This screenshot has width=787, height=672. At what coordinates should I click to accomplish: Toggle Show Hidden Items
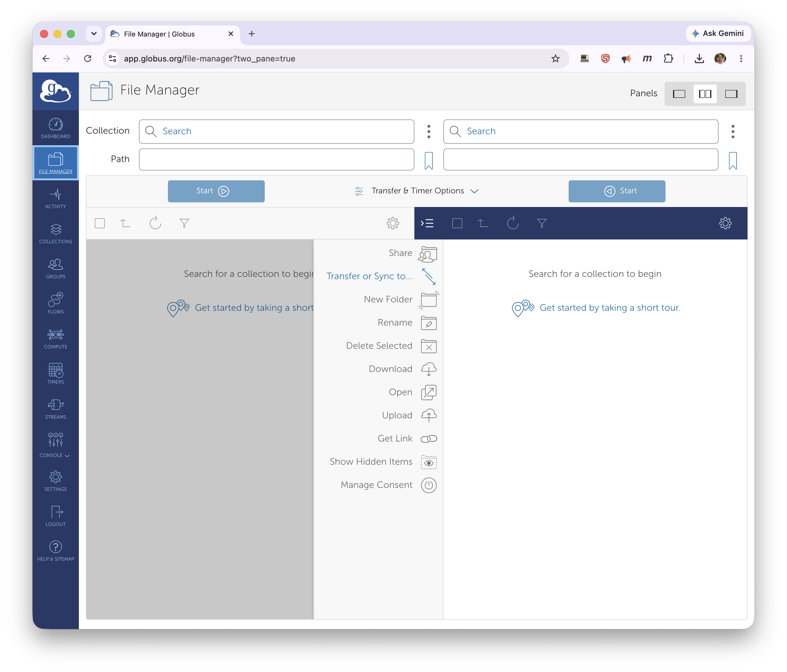[383, 462]
